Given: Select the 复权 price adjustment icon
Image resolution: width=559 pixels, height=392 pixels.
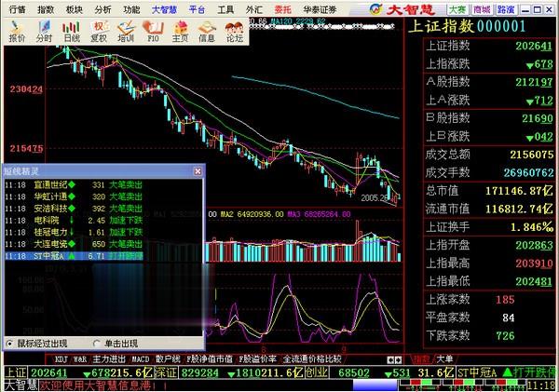Looking at the screenshot, I should (x=99, y=32).
